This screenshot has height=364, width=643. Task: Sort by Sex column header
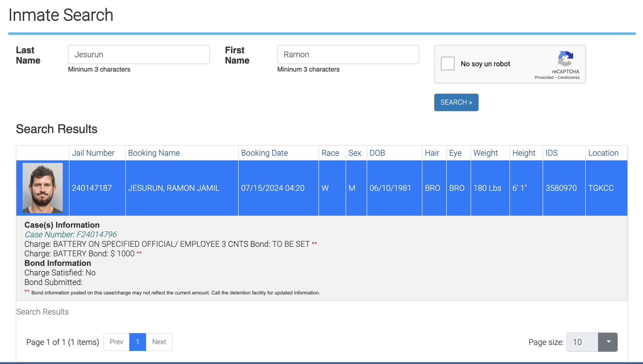click(354, 153)
